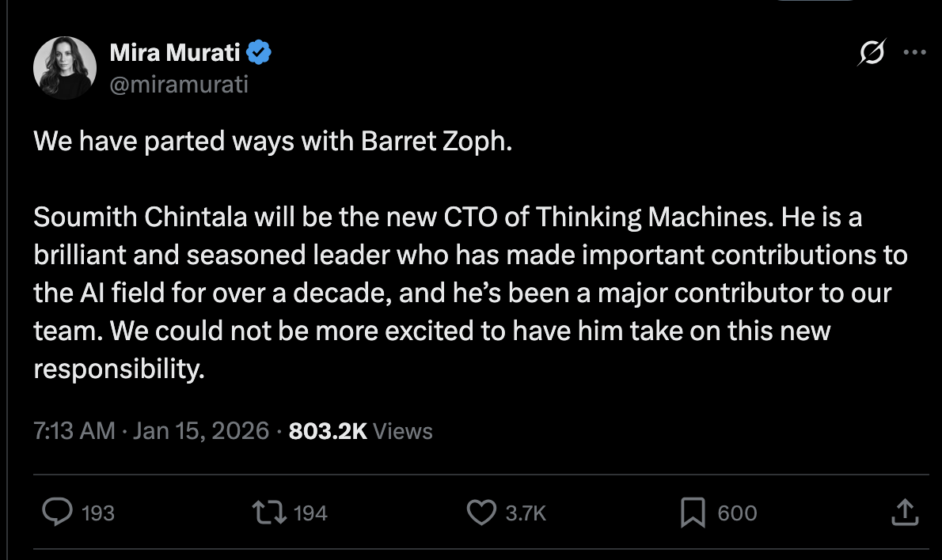Viewport: 942px width, 560px height.
Task: Open Mira Murati's profile picture
Action: (x=64, y=68)
